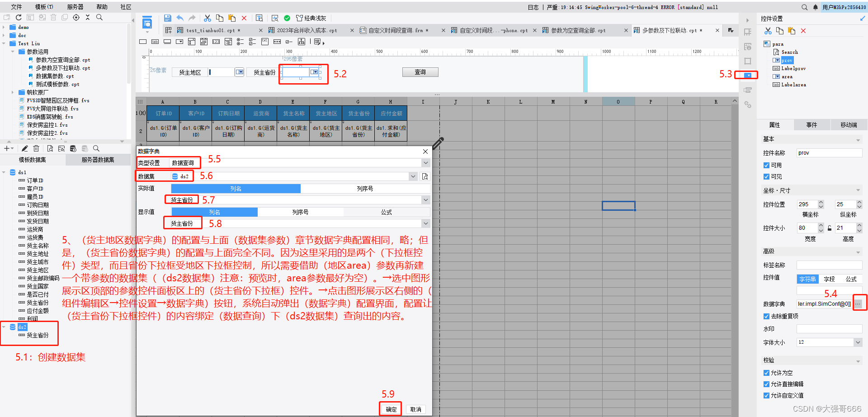Viewport: 868px width, 417px height.
Task: Click the trash delete dataset icon
Action: 36,148
